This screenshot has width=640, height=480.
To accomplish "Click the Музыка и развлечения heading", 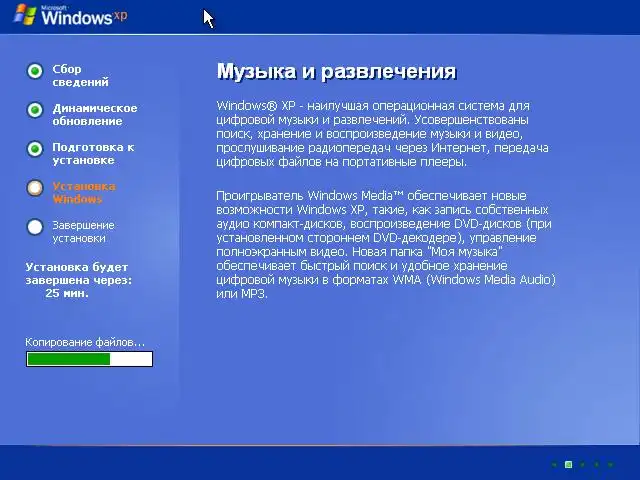I will tap(336, 71).
